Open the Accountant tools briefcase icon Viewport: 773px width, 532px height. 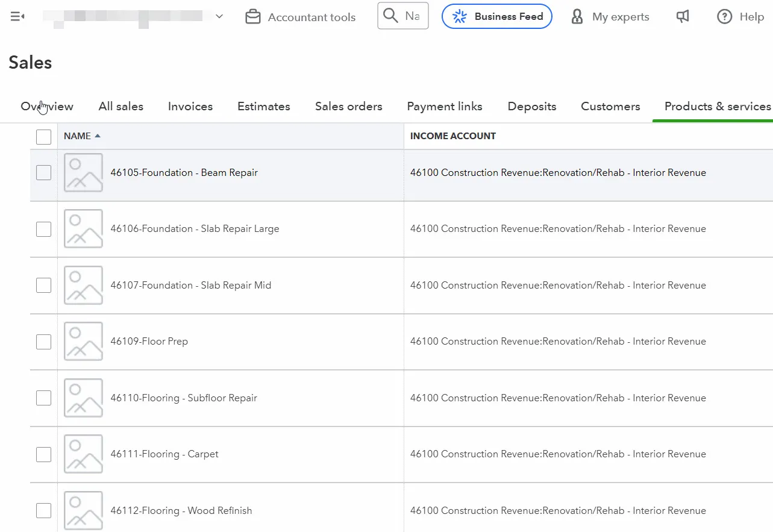[x=253, y=17]
